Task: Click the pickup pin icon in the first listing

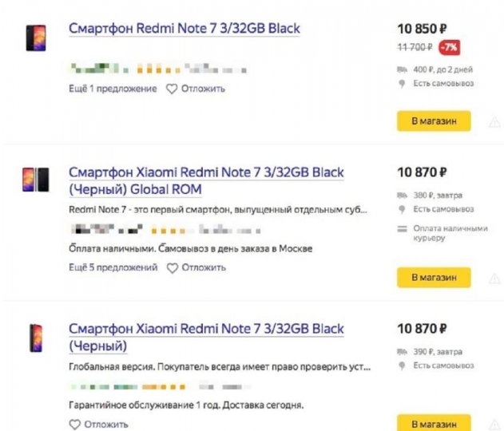Action: click(x=402, y=84)
